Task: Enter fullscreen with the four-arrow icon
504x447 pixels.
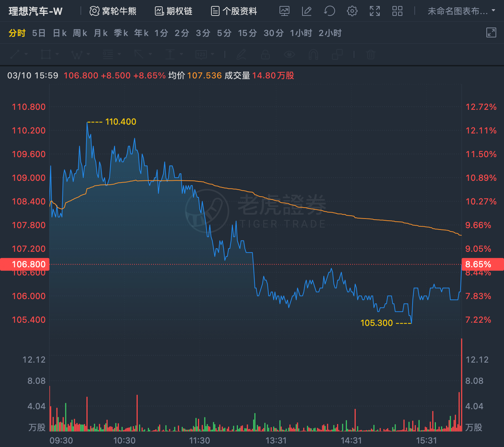Action: click(x=374, y=11)
